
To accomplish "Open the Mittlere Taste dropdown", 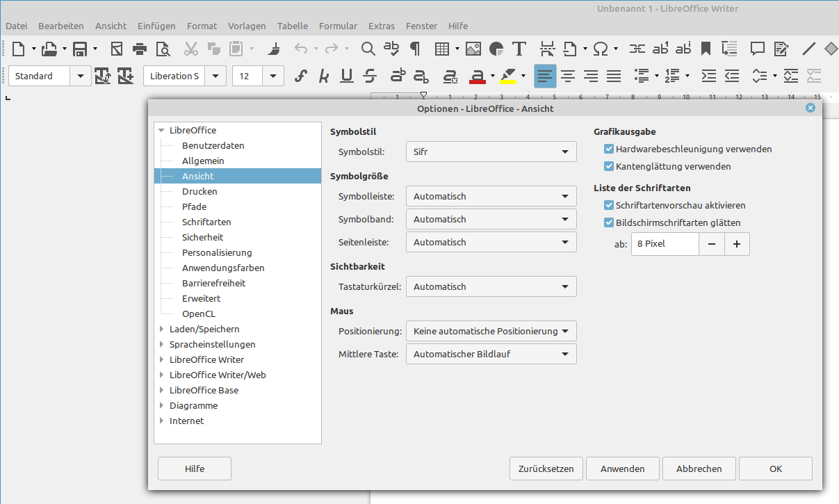I will [491, 355].
